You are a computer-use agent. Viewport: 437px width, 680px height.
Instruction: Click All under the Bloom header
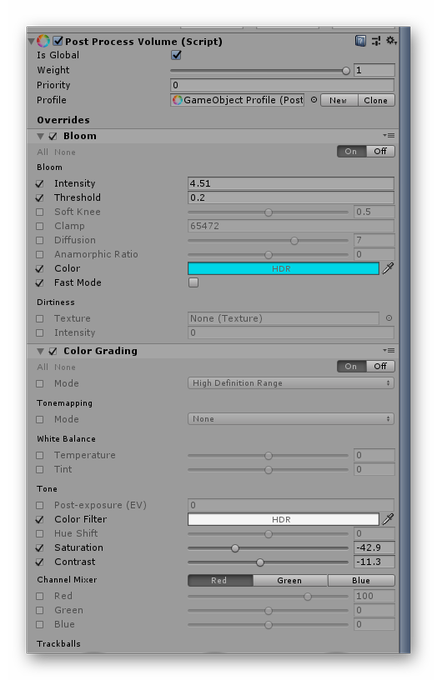[42, 152]
